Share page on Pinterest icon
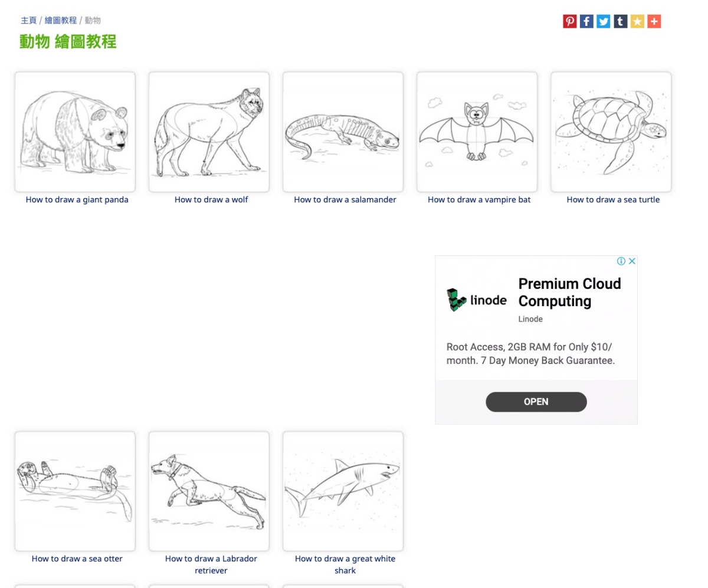 click(569, 22)
